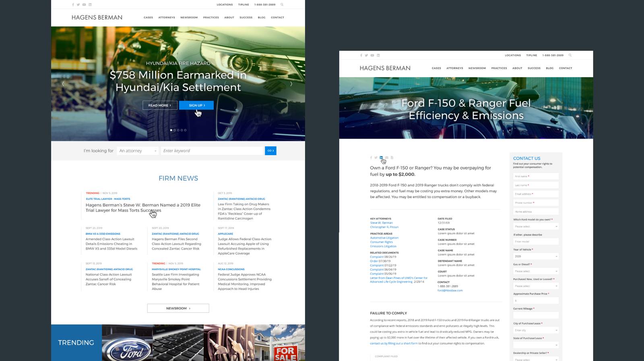The image size is (644, 361).
Task: Click the Enter keyword search field
Action: point(212,151)
